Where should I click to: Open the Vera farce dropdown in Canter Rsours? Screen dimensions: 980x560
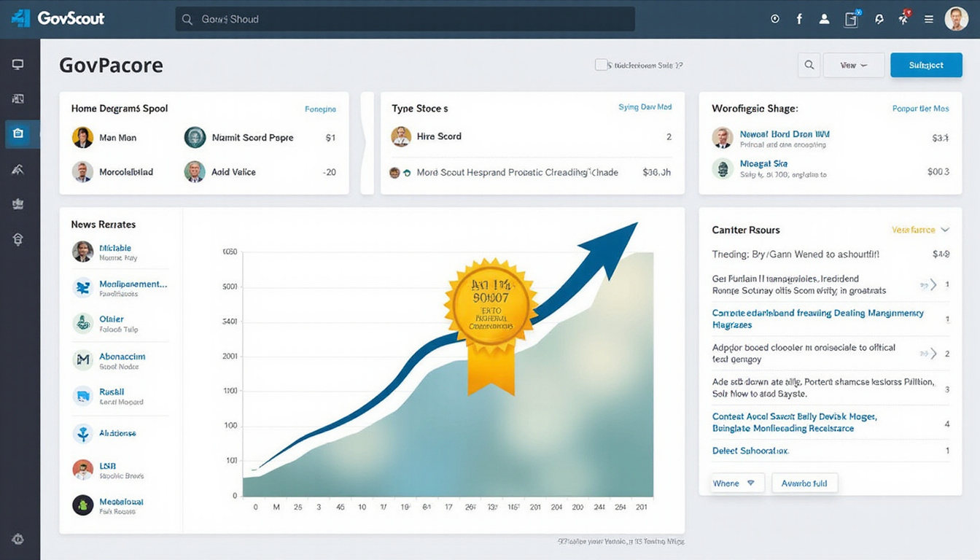[920, 230]
